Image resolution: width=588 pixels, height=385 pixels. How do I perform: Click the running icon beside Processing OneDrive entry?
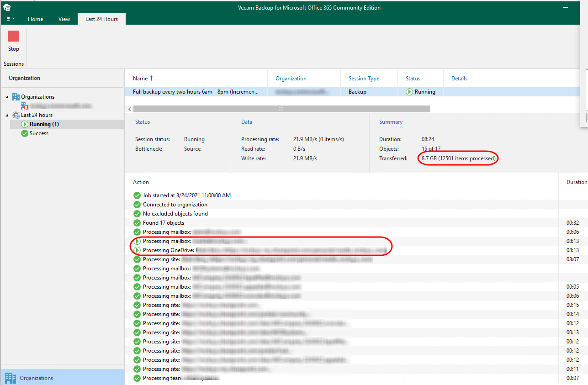(x=137, y=250)
